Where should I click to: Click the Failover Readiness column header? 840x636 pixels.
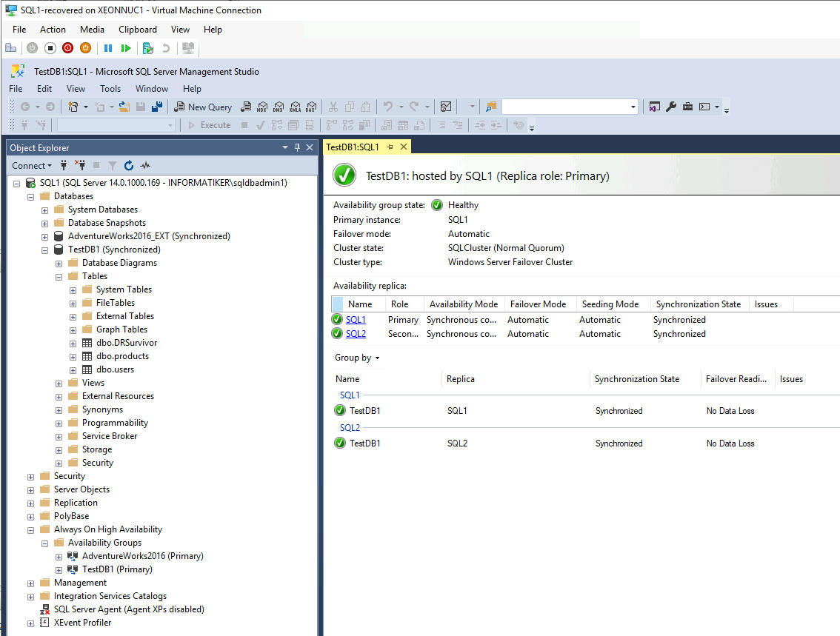pyautogui.click(x=736, y=379)
